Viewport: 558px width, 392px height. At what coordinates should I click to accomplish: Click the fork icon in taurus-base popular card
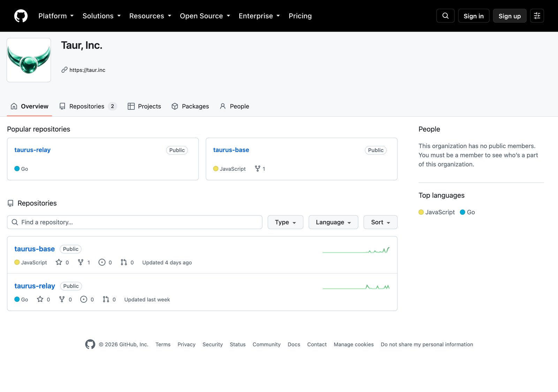tap(257, 168)
